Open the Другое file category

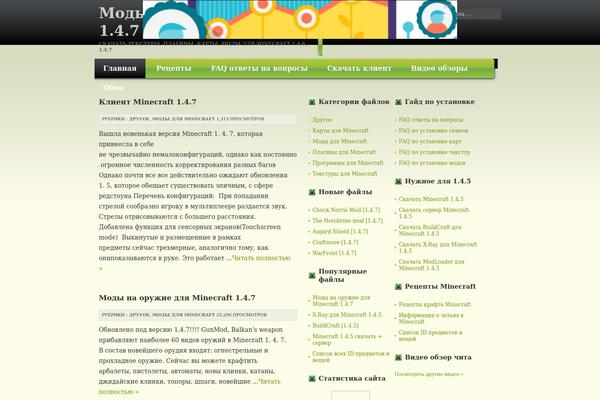pyautogui.click(x=322, y=120)
